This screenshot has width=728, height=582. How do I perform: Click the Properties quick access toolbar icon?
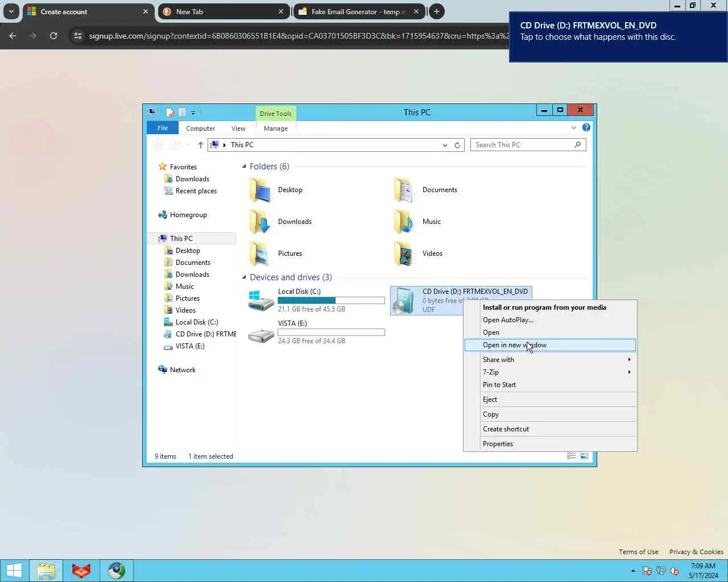[x=169, y=113]
